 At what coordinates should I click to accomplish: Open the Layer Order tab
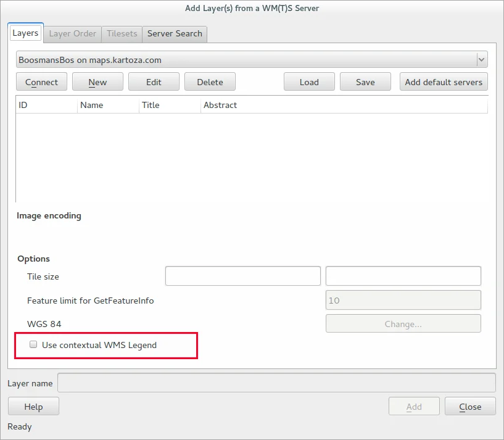(x=72, y=33)
